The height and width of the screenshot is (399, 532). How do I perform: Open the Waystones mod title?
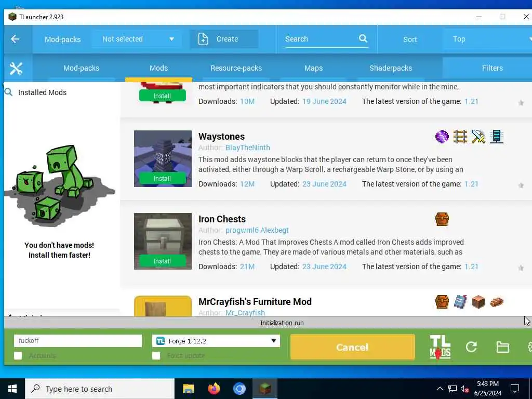coord(221,137)
